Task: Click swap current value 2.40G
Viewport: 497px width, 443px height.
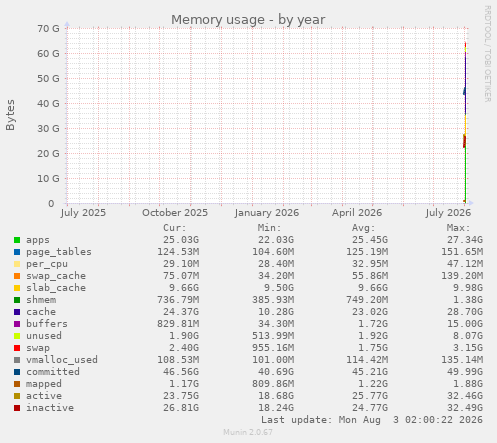Action: click(184, 348)
